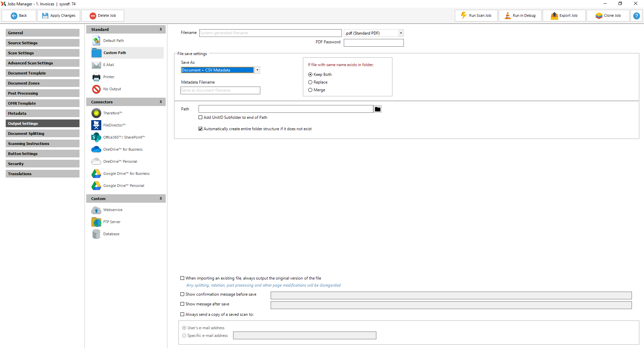
Task: Click the Run Scan Job button
Action: pyautogui.click(x=476, y=16)
